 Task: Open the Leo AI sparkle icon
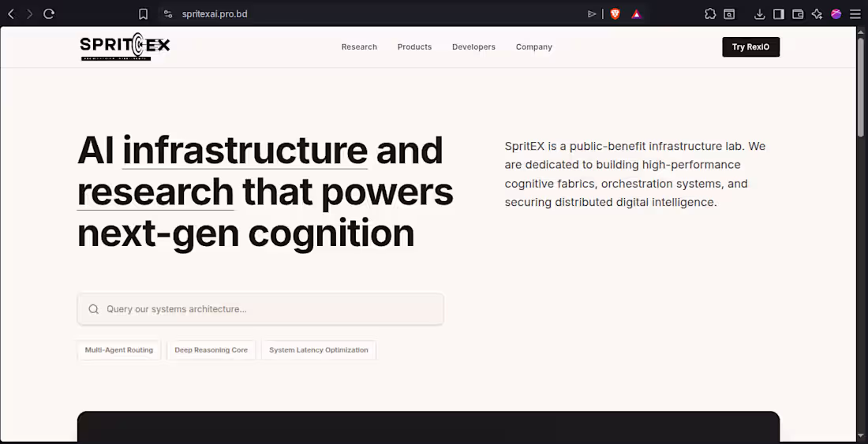817,14
